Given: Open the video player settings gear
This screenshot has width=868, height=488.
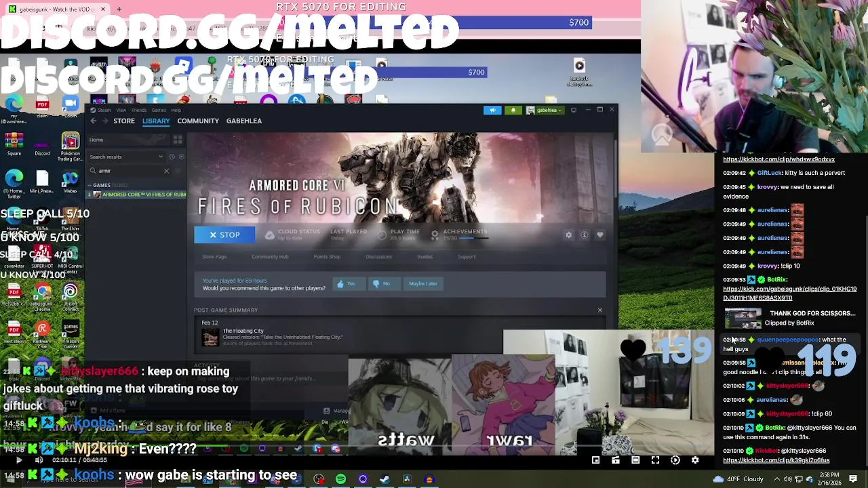Looking at the screenshot, I should pyautogui.click(x=695, y=460).
